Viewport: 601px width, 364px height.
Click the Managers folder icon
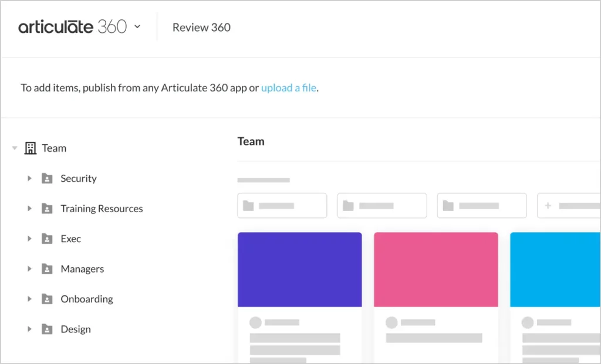[47, 269]
